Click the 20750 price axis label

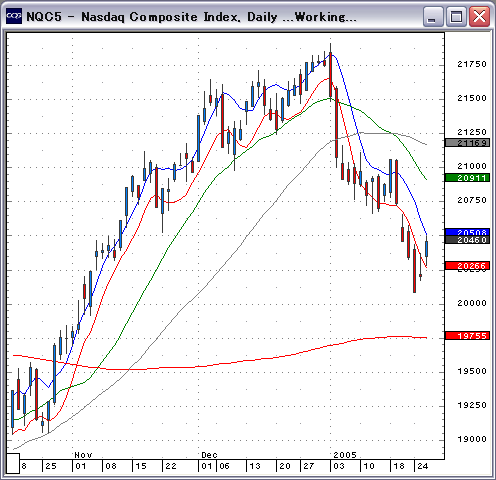472,200
